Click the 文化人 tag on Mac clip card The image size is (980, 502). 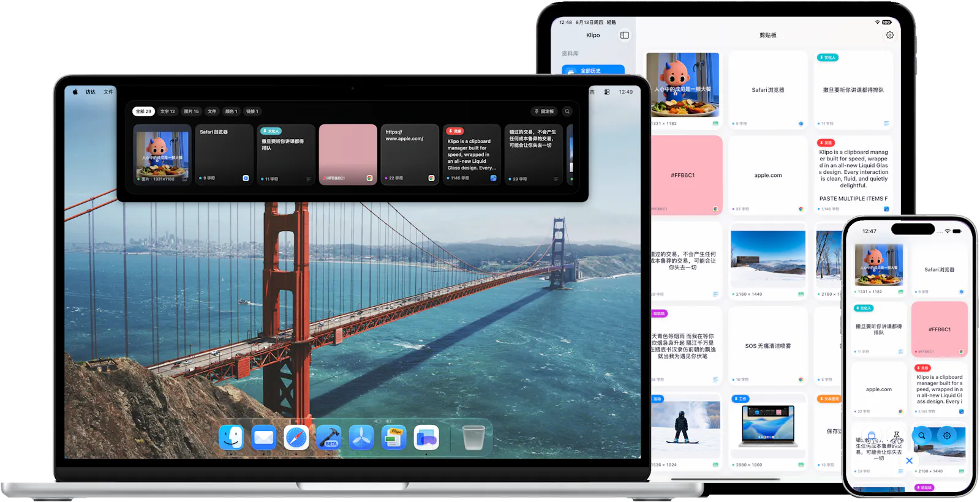click(271, 131)
